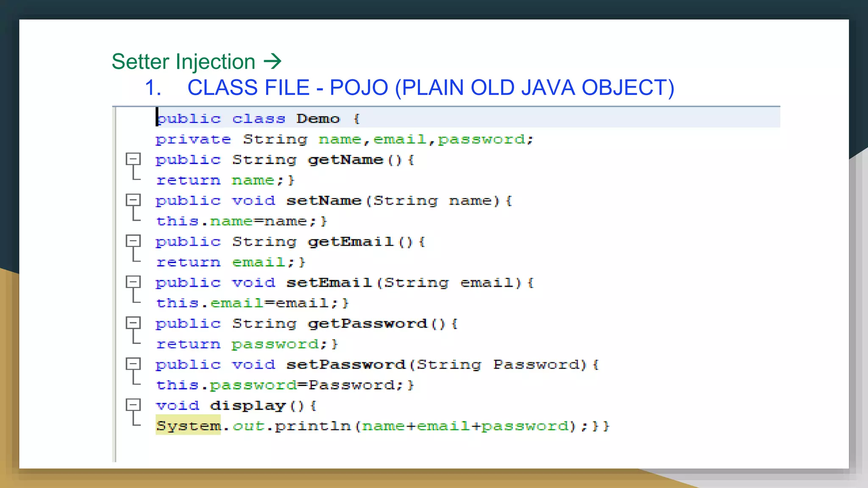Click the 'display' method name
868x488 pixels.
248,406
